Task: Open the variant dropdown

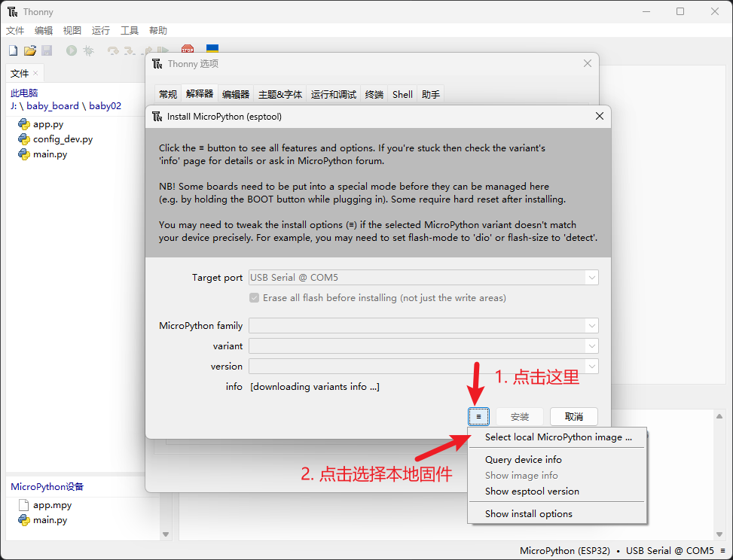Action: (x=592, y=346)
